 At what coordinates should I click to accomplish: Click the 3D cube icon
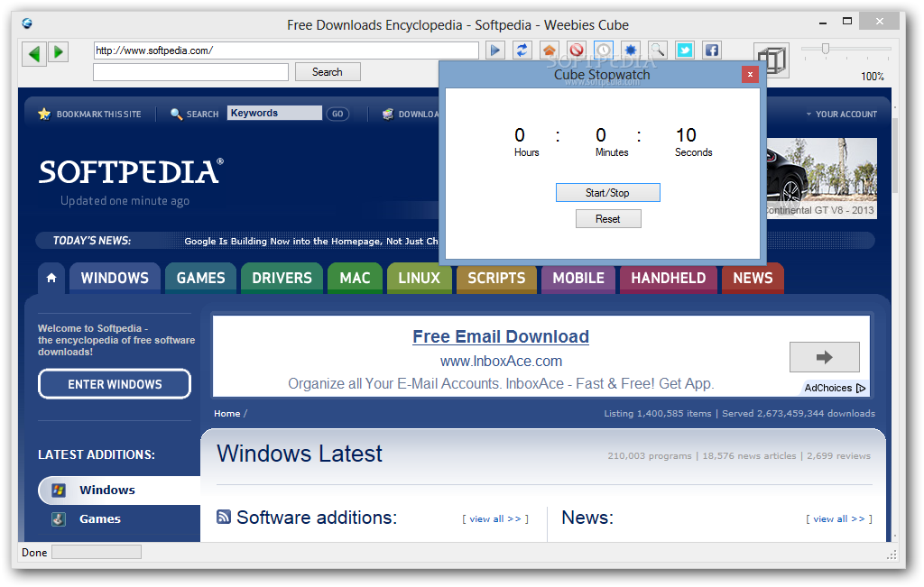point(772,60)
